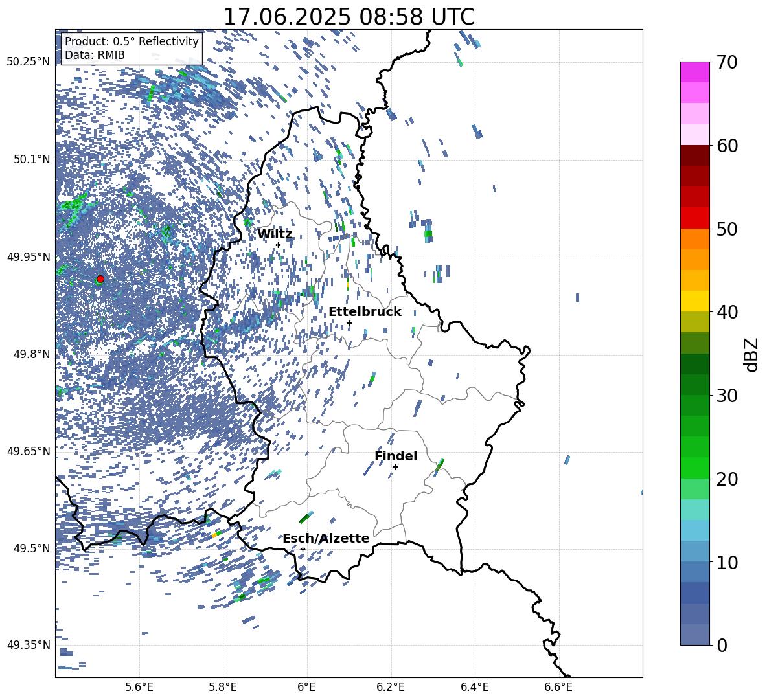Viewport: 767px width, 700px height.
Task: Click the Findel city label
Action: pyautogui.click(x=396, y=456)
